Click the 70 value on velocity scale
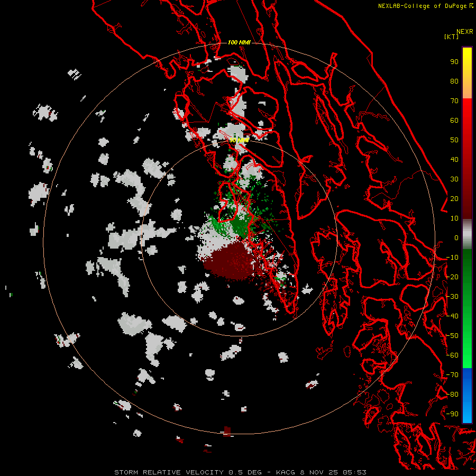Image resolution: width=476 pixels, height=476 pixels. tap(454, 101)
